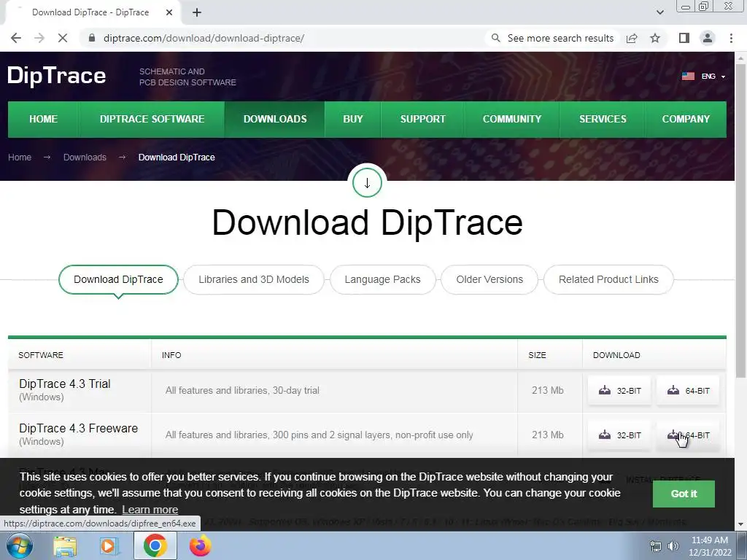Viewport: 747px width, 560px height.
Task: Click the site lock icon in address bar
Action: tap(92, 38)
